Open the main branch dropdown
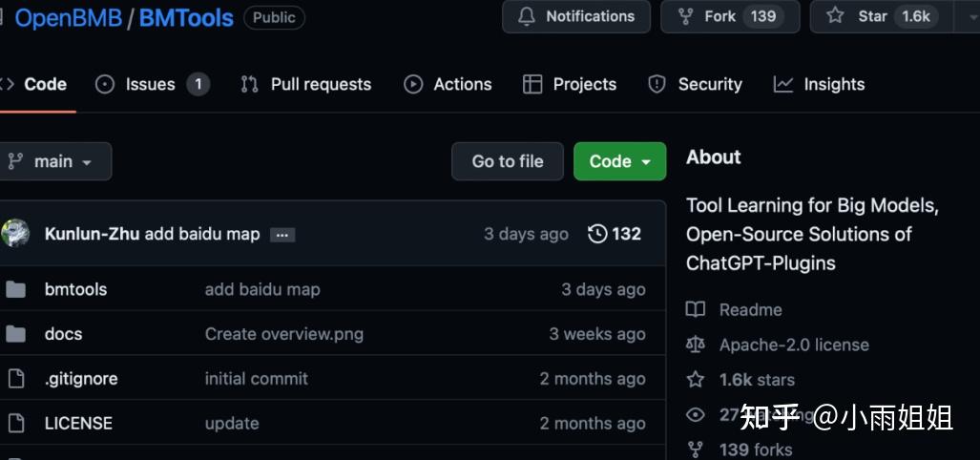 point(52,161)
